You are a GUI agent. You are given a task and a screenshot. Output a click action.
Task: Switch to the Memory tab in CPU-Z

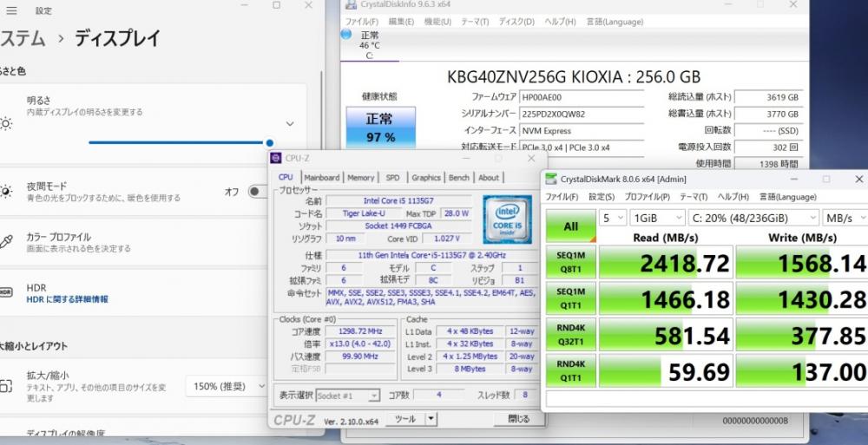[361, 178]
